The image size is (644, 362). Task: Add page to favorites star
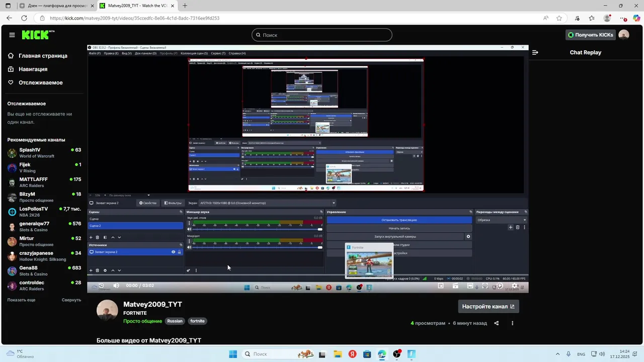[559, 18]
